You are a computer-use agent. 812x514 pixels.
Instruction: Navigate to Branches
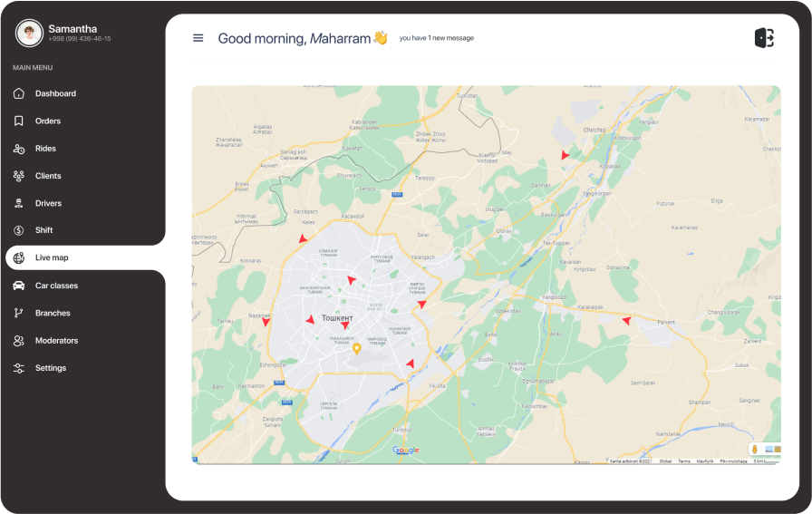coord(53,313)
